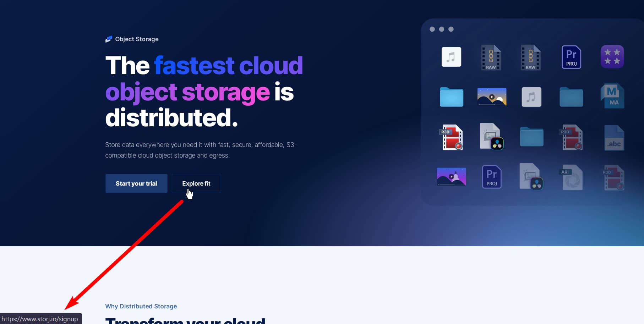Click the Explore fit button
Image resolution: width=644 pixels, height=324 pixels.
[196, 183]
